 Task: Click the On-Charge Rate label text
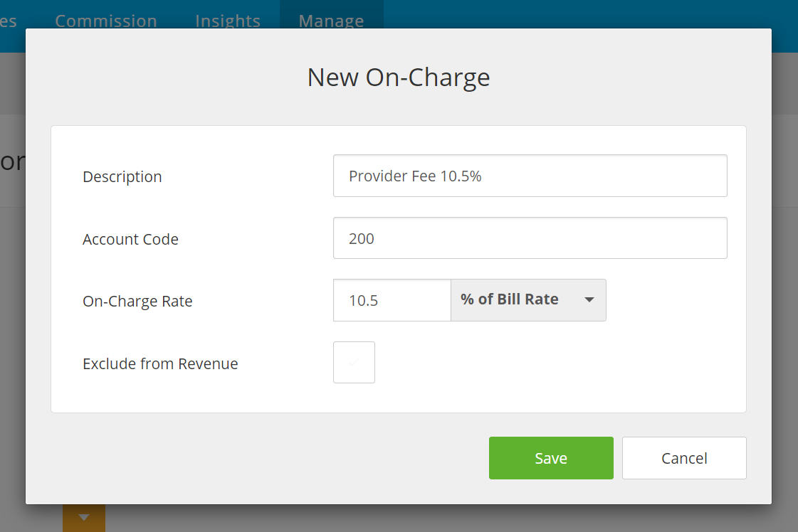[137, 301]
